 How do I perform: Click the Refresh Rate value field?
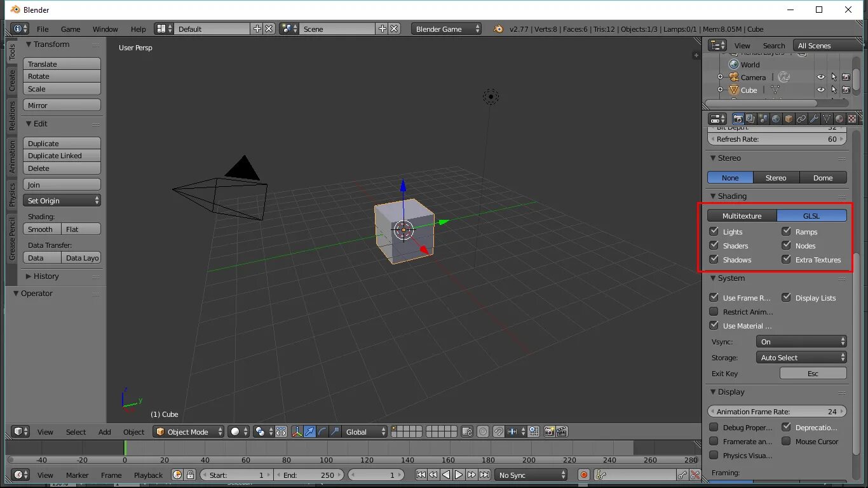click(777, 139)
